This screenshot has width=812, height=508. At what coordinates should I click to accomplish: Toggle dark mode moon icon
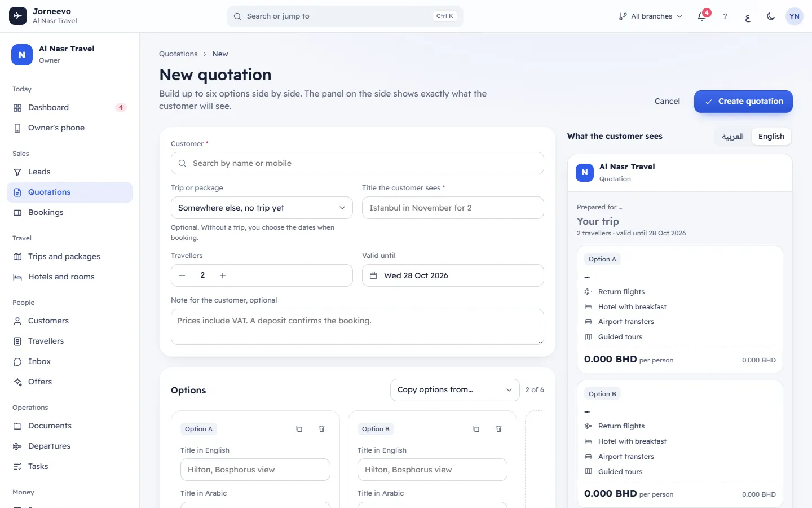771,16
